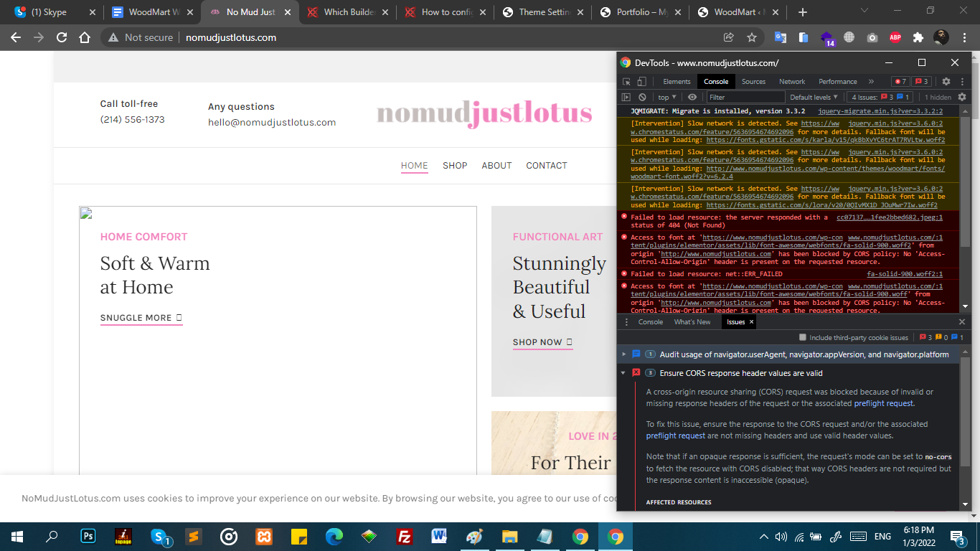This screenshot has height=551, width=980.
Task: Click the 3 issues badge in DevTools toolbar
Action: pos(921,82)
